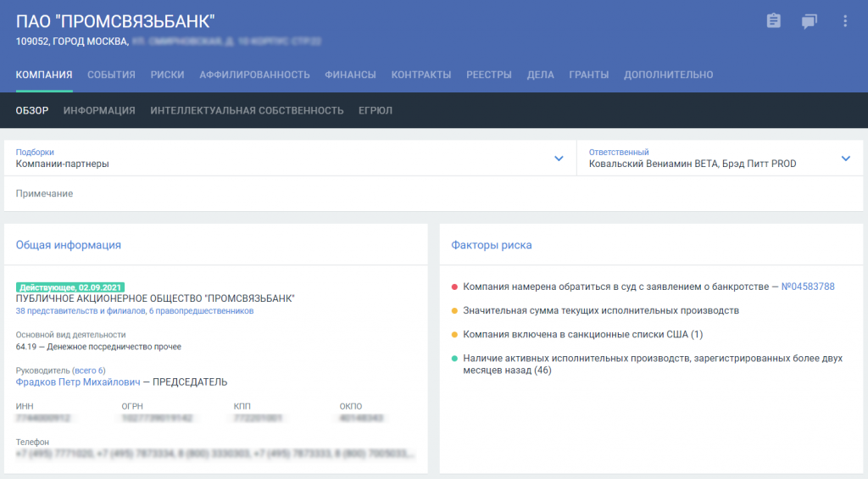Click the full name ПУБЛИЧНОЕ АКЦИОНЕРНОЕ ОБЩЕСТВО line
The height and width of the screenshot is (479, 868).
[155, 298]
